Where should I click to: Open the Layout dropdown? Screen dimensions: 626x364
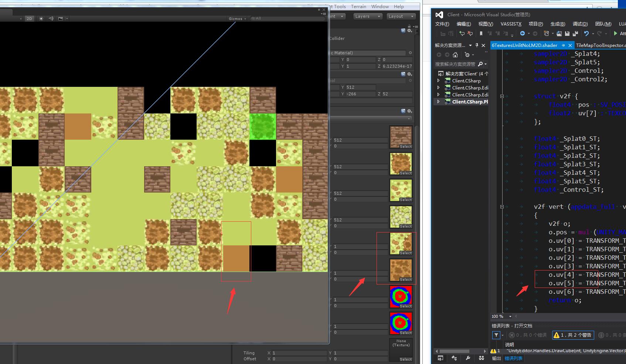401,16
